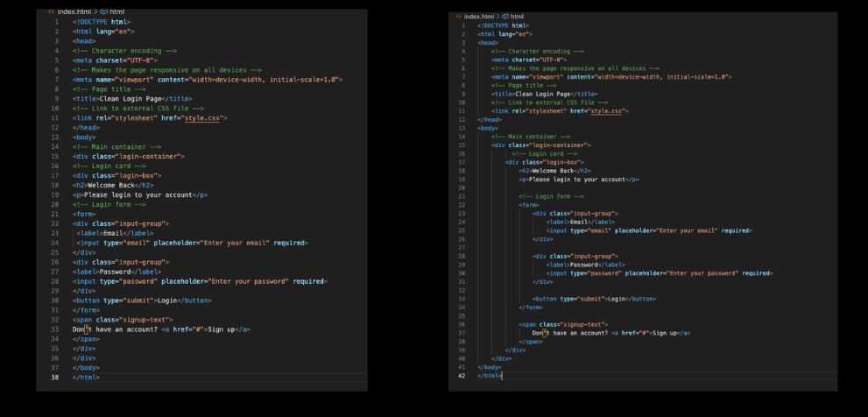The height and width of the screenshot is (417, 868).
Task: Open index.html breadcrumb in the left editor
Action: [75, 11]
